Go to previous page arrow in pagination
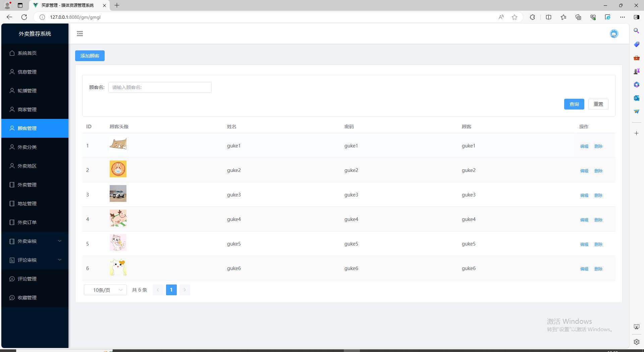The width and height of the screenshot is (644, 352). (158, 290)
